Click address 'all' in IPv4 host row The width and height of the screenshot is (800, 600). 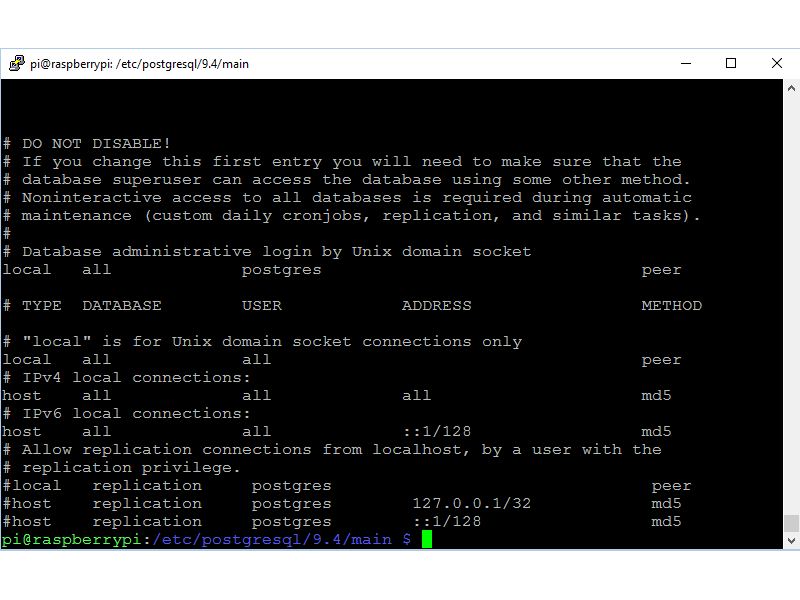tap(416, 395)
